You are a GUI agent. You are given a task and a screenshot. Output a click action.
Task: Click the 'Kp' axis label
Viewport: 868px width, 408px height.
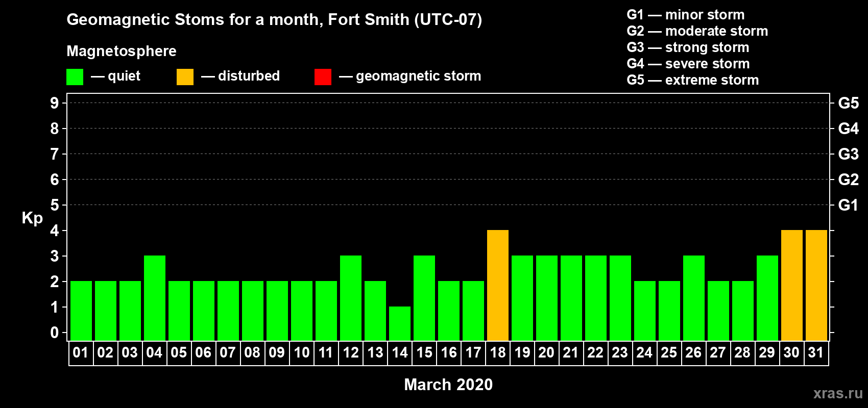pyautogui.click(x=32, y=218)
